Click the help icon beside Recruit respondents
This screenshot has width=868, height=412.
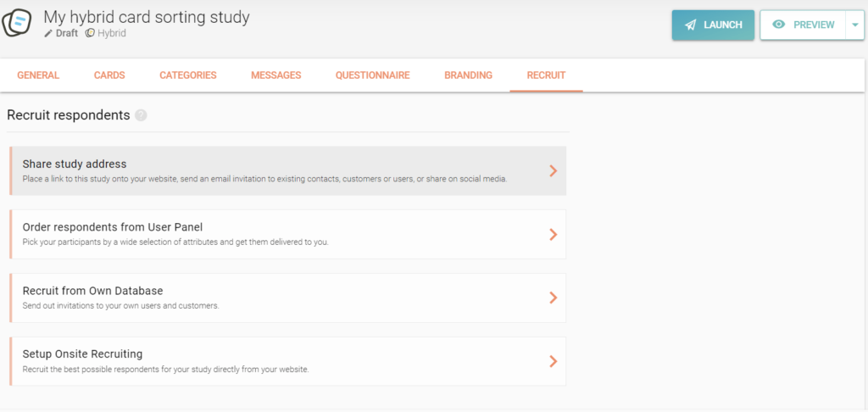(x=141, y=115)
